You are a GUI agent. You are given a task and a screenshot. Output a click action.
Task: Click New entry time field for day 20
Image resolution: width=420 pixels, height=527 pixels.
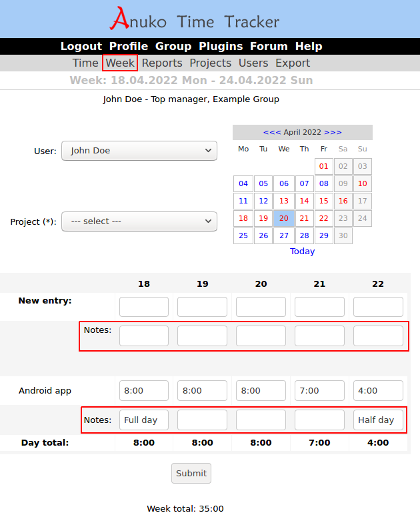[261, 307]
